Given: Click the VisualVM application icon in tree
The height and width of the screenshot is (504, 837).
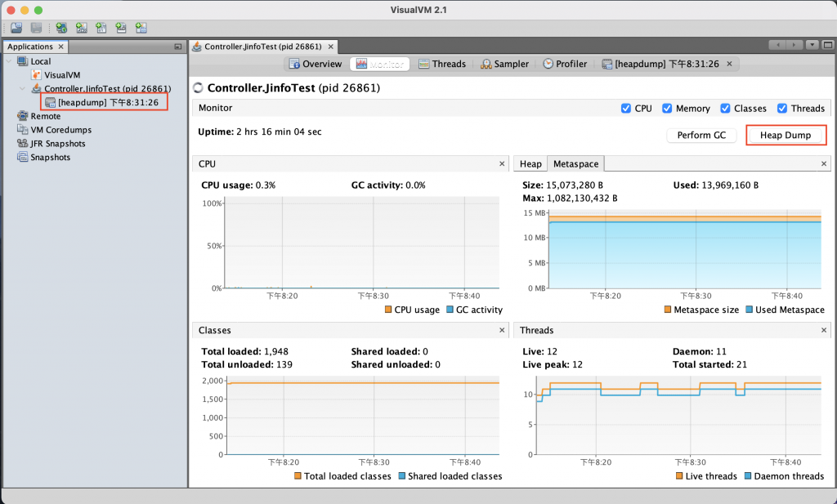Looking at the screenshot, I should (x=36, y=75).
